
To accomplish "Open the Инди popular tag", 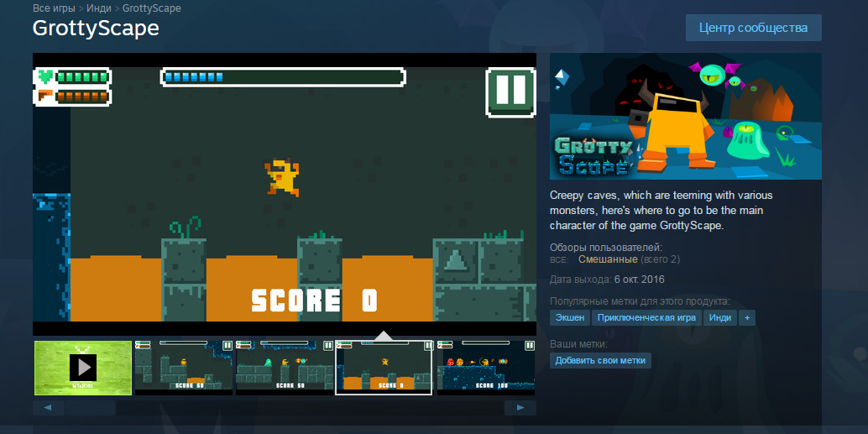I will [x=720, y=318].
